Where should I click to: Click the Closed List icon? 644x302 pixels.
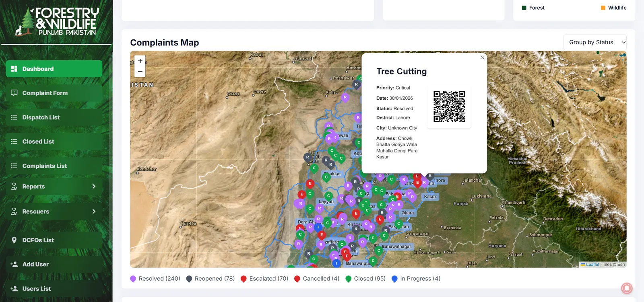tap(14, 142)
